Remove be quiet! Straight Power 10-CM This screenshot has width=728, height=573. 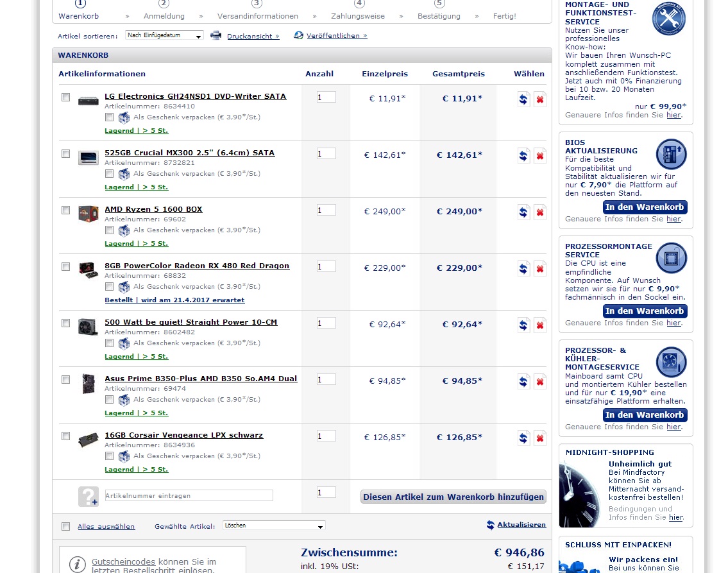coord(539,325)
